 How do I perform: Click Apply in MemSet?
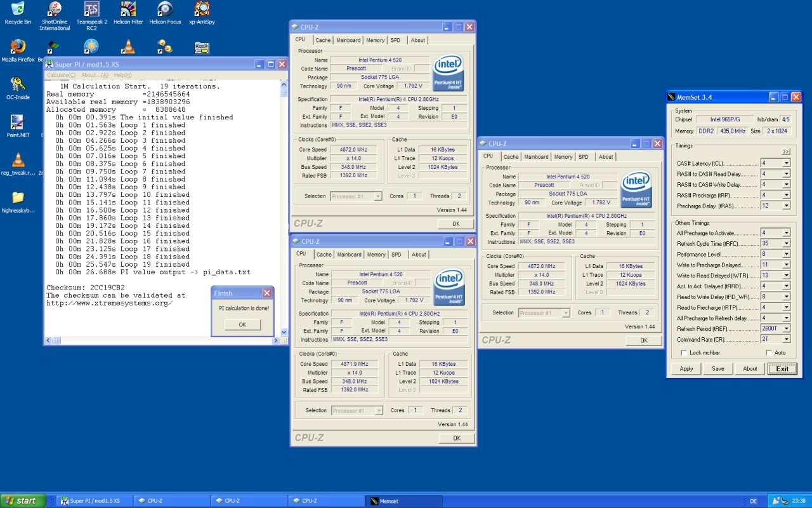686,369
